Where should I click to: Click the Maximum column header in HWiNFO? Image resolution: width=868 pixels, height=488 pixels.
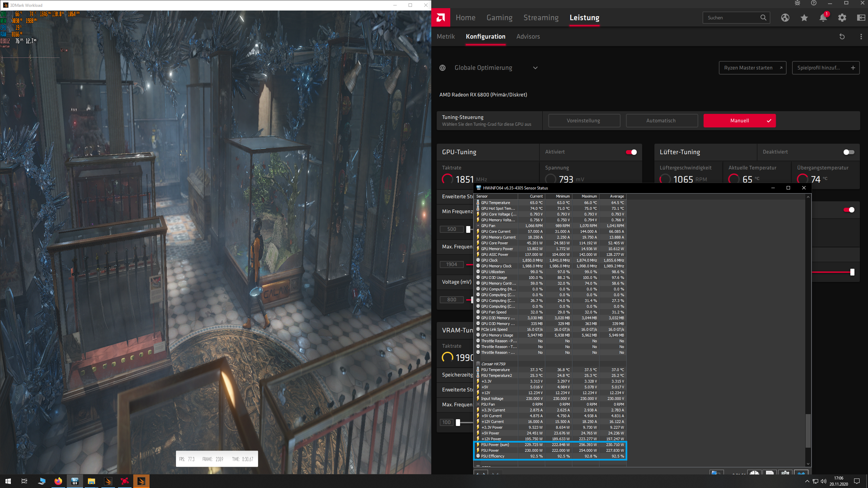pyautogui.click(x=586, y=197)
